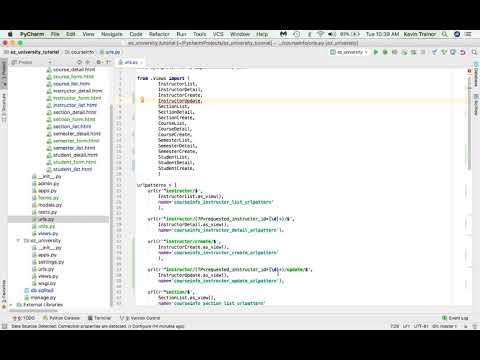Click the Search Everywhere magnifier in PyCharm toolbar

click(x=474, y=52)
